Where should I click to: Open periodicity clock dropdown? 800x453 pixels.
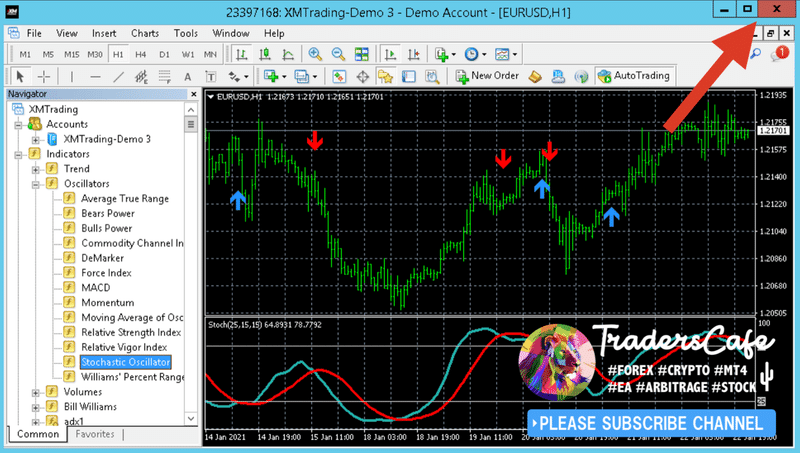tap(475, 54)
